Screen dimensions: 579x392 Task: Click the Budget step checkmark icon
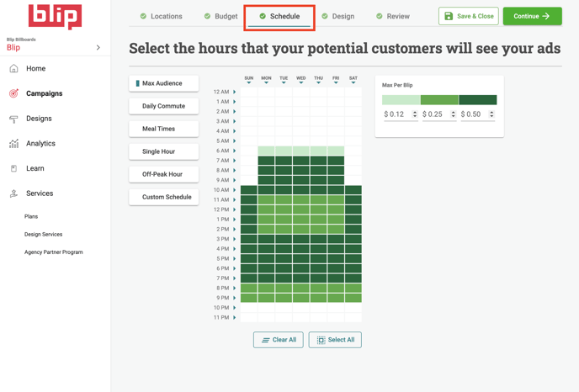point(207,16)
